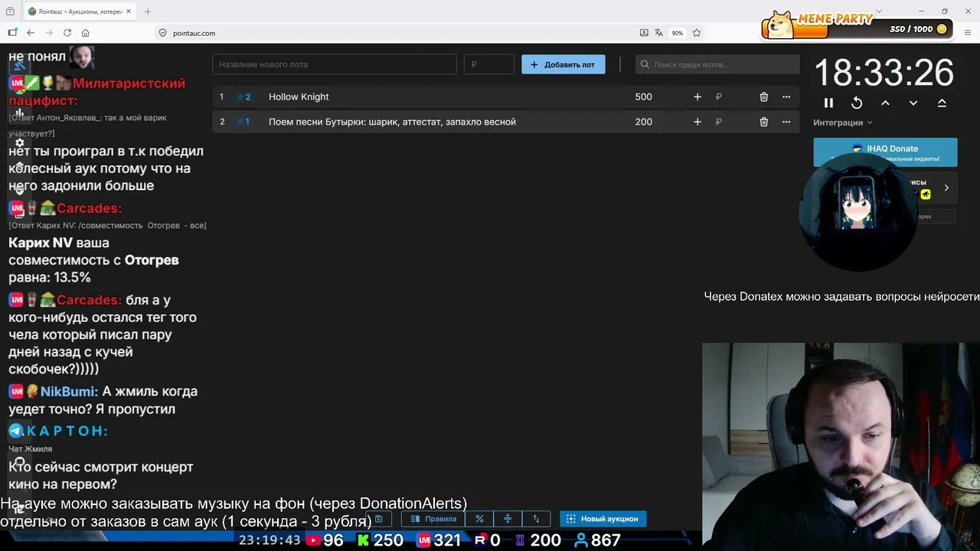Click the Добавить лот button

(x=563, y=64)
